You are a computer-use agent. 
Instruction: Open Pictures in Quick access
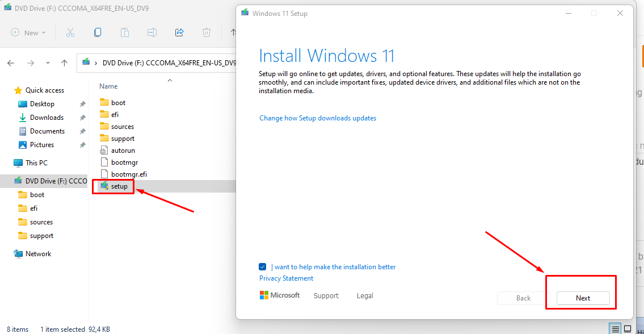tap(42, 144)
